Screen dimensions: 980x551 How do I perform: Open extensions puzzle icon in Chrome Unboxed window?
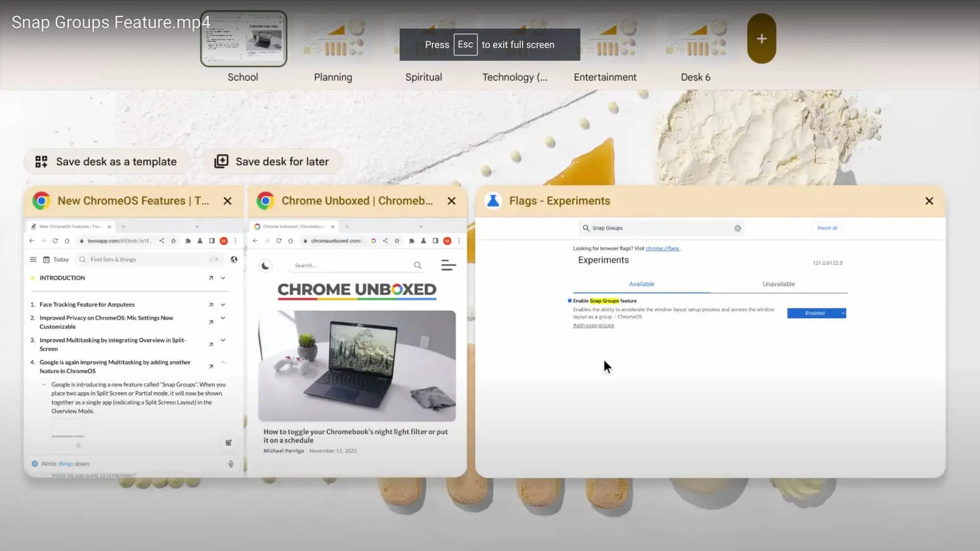coord(411,241)
